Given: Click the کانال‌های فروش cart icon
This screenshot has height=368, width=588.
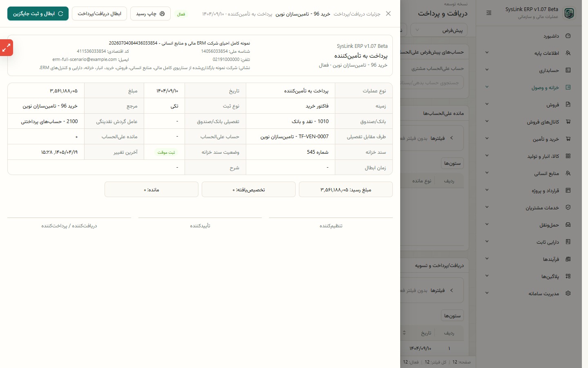Looking at the screenshot, I should tap(568, 122).
